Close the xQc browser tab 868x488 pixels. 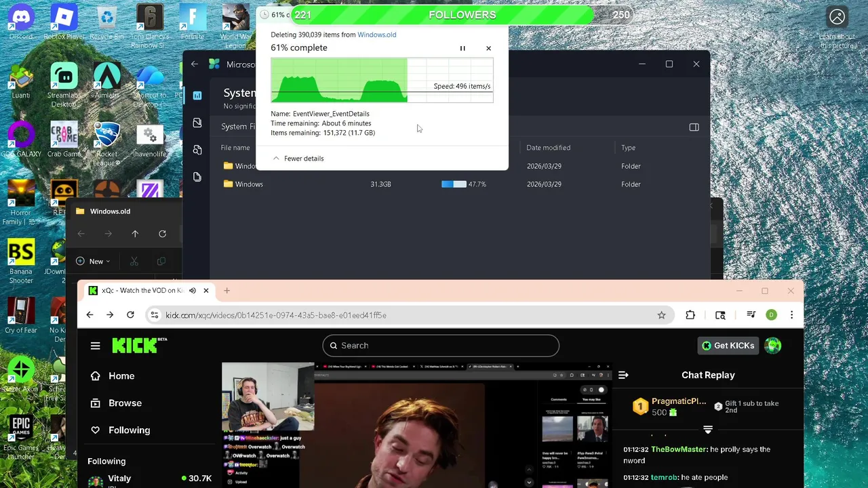click(x=206, y=291)
